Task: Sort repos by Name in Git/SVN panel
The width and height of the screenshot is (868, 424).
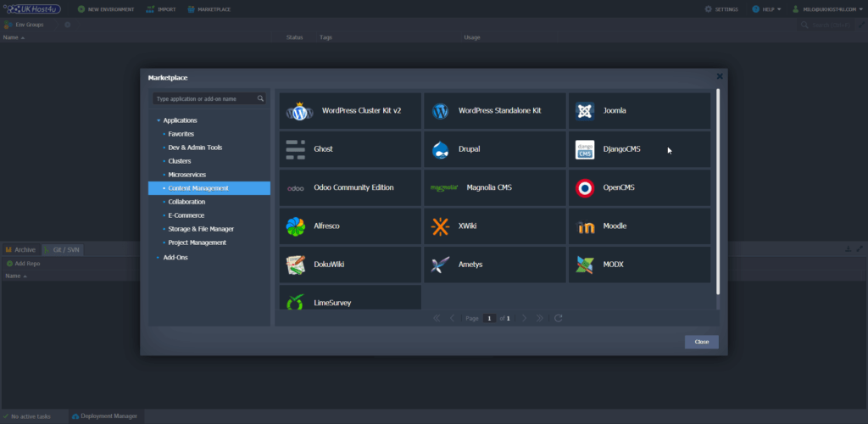Action: click(25, 276)
